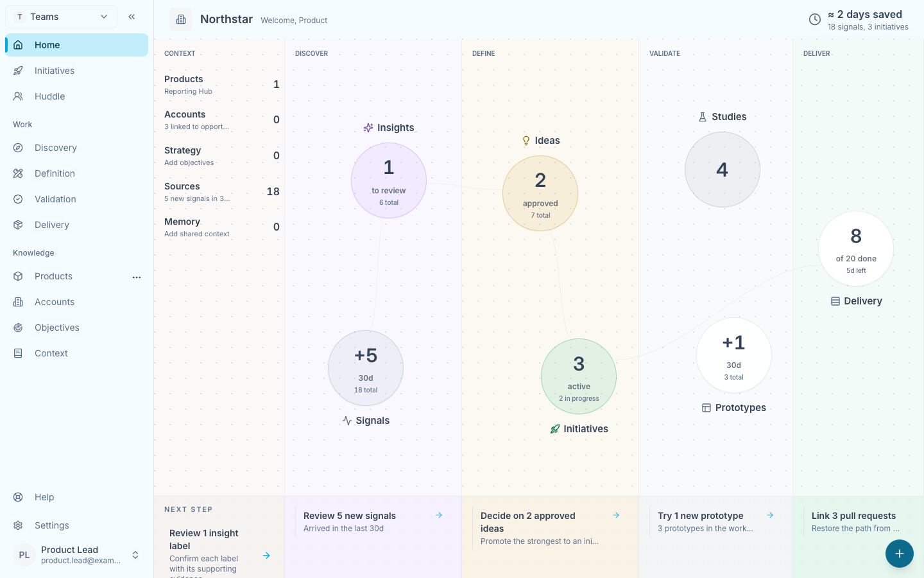
Task: Open the Decide on 2 approved ideas card
Action: [549, 529]
